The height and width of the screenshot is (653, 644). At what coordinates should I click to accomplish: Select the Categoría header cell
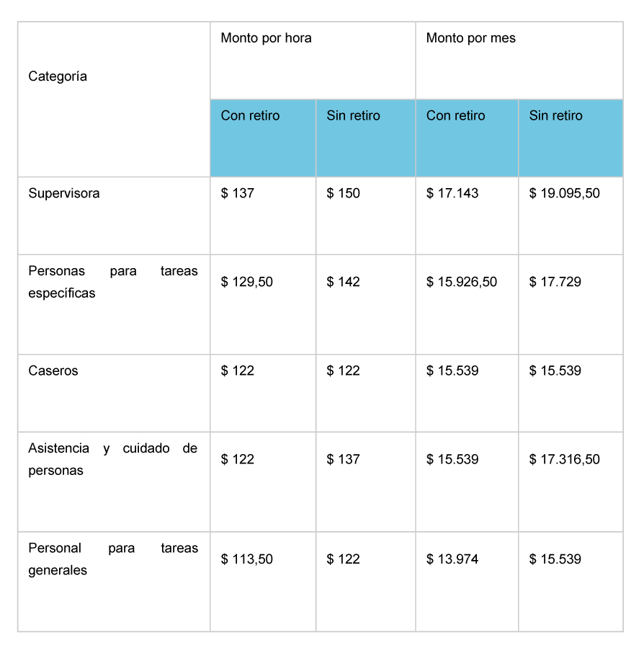pos(114,99)
